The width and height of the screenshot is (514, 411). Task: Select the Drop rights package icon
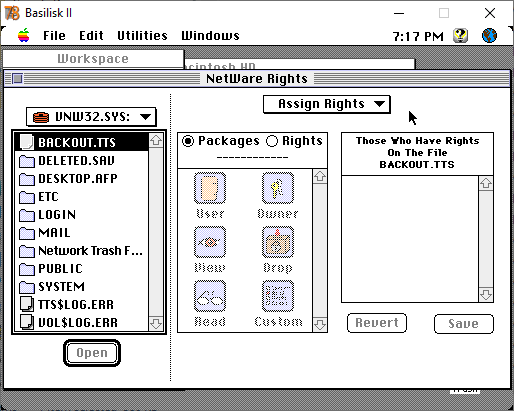coord(278,242)
